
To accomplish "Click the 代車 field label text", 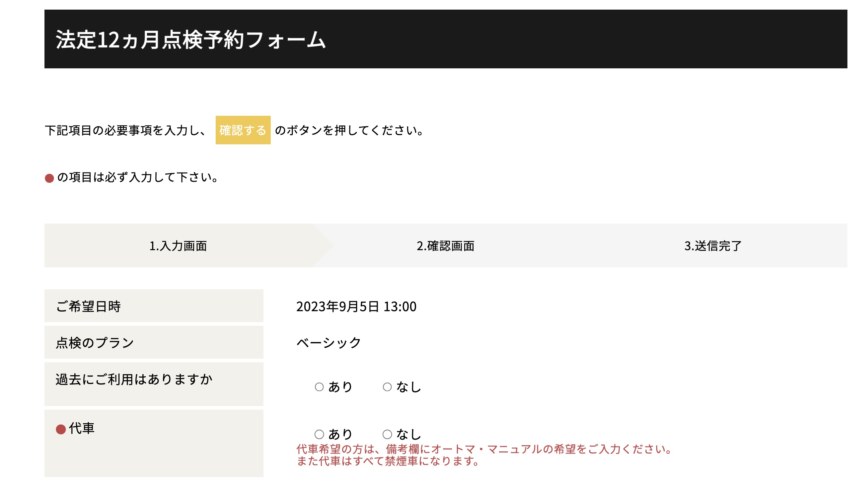I will pos(82,428).
